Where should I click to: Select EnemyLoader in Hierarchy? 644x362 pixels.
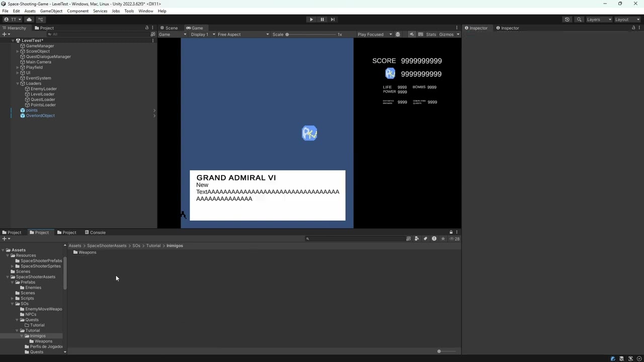[x=43, y=89]
